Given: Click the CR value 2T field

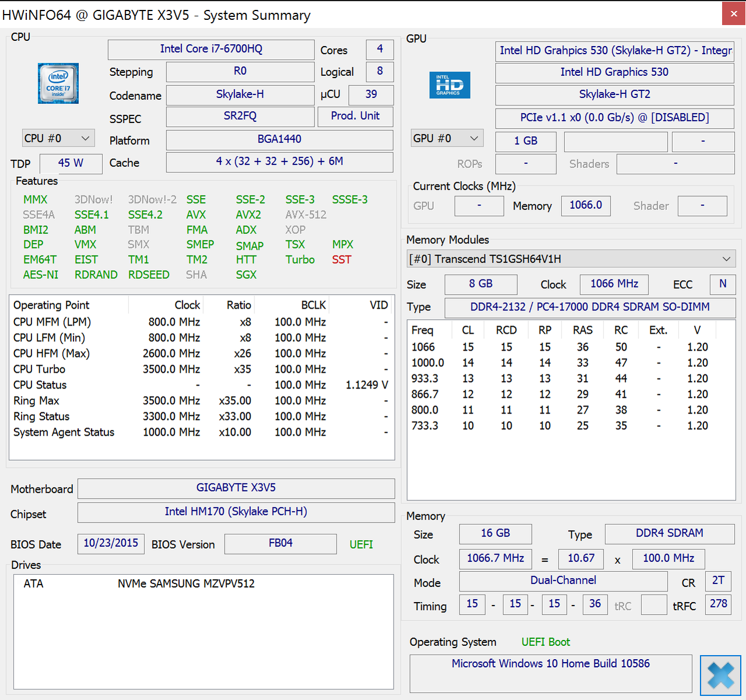Looking at the screenshot, I should (x=719, y=581).
